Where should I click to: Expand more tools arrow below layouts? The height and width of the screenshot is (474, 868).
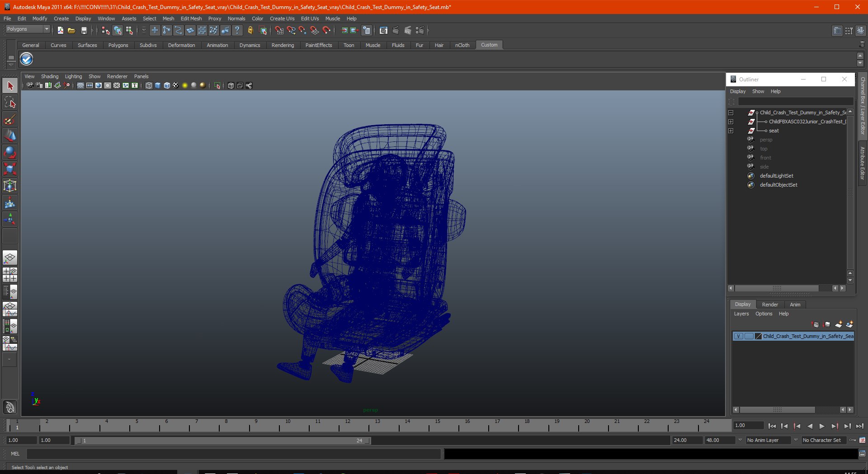[9, 360]
